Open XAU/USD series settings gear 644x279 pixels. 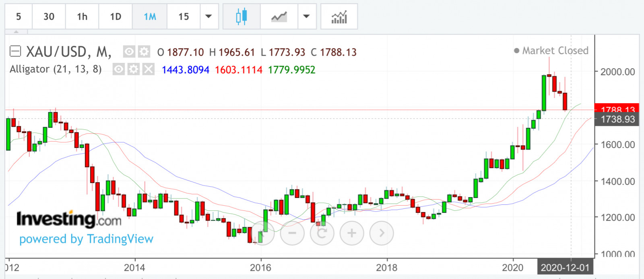tap(144, 52)
